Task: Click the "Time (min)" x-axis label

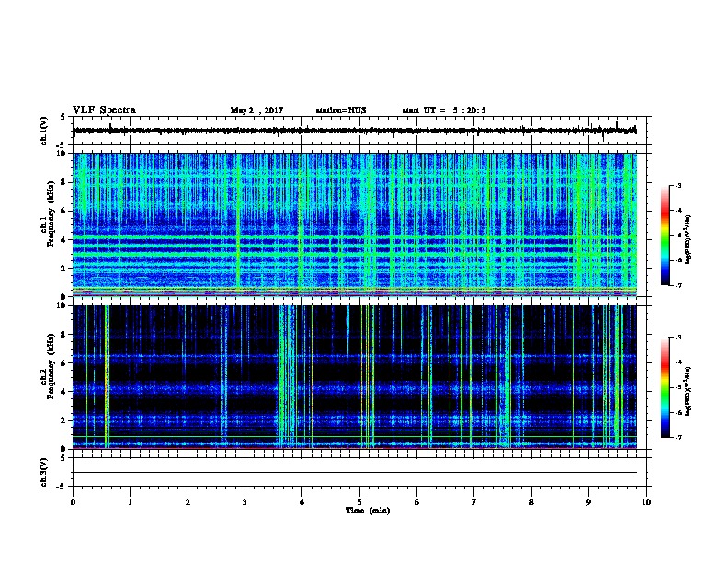Action: pyautogui.click(x=368, y=511)
